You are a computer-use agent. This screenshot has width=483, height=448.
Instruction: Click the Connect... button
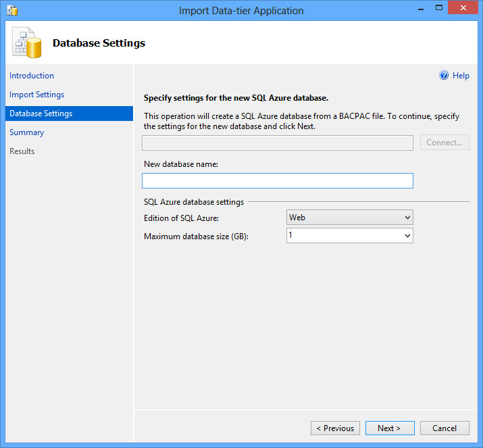(x=444, y=143)
